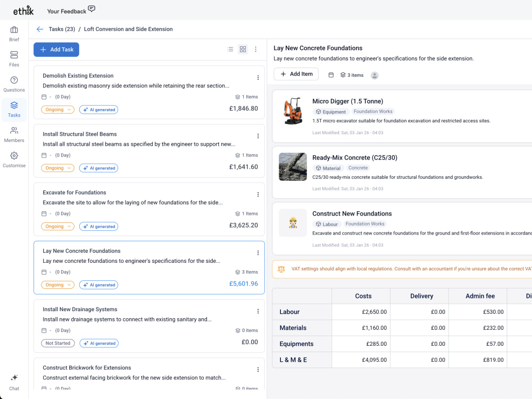The width and height of the screenshot is (532, 399).
Task: Switch to list view layout
Action: (230, 49)
